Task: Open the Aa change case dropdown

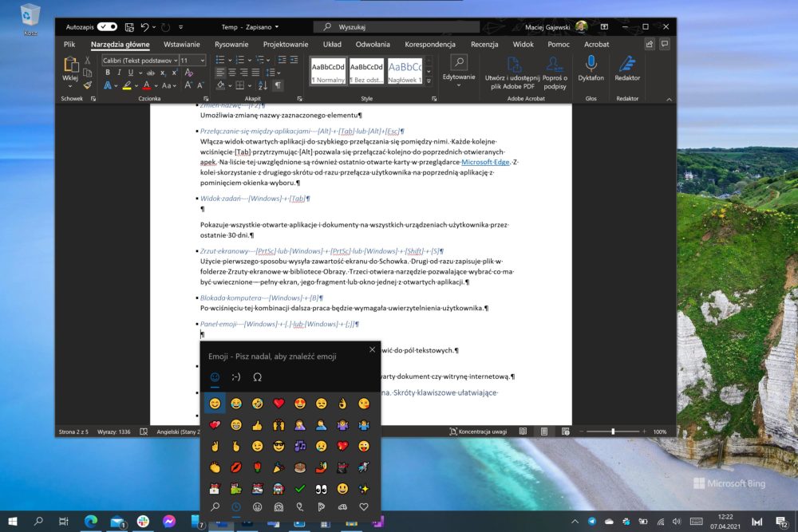Action: pos(168,85)
